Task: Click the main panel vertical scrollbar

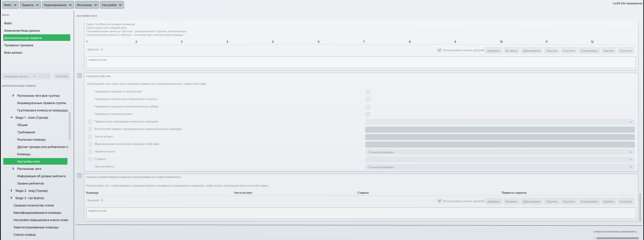Action: (x=640, y=207)
